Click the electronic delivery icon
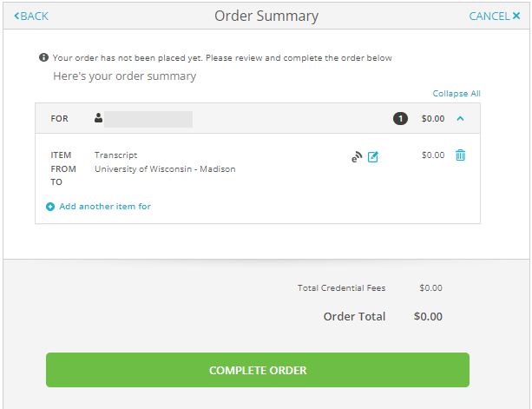 click(x=357, y=157)
